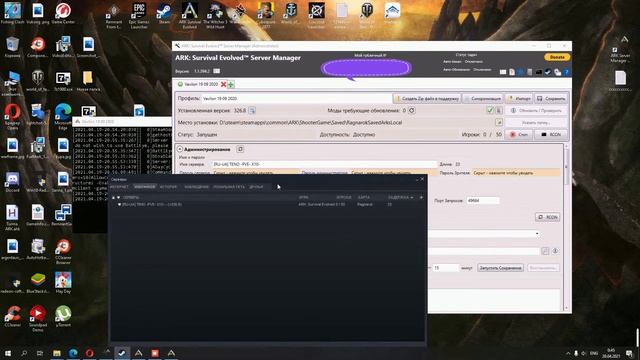Click RCON button in the status row

pyautogui.click(x=551, y=134)
